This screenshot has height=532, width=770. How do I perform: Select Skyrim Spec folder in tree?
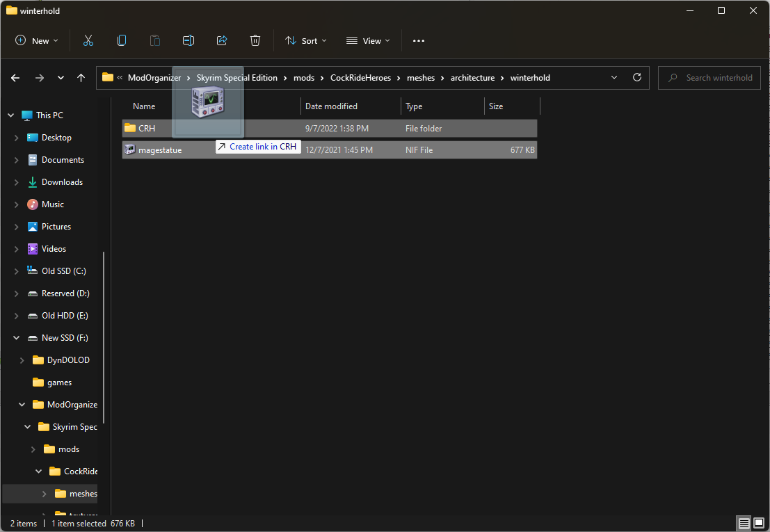coord(74,427)
